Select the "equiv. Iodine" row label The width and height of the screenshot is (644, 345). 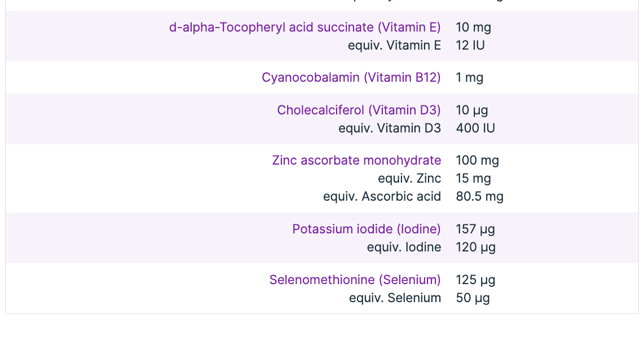[404, 247]
